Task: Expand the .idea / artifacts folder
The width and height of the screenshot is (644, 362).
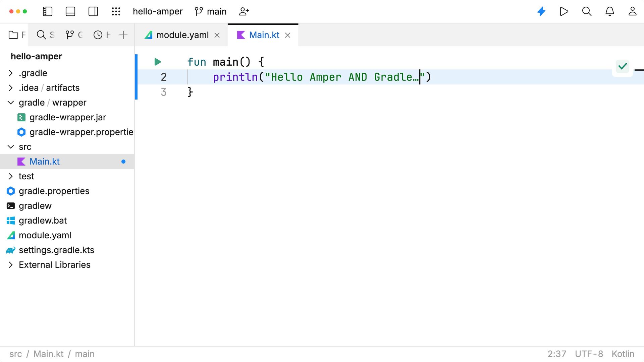Action: pos(10,88)
